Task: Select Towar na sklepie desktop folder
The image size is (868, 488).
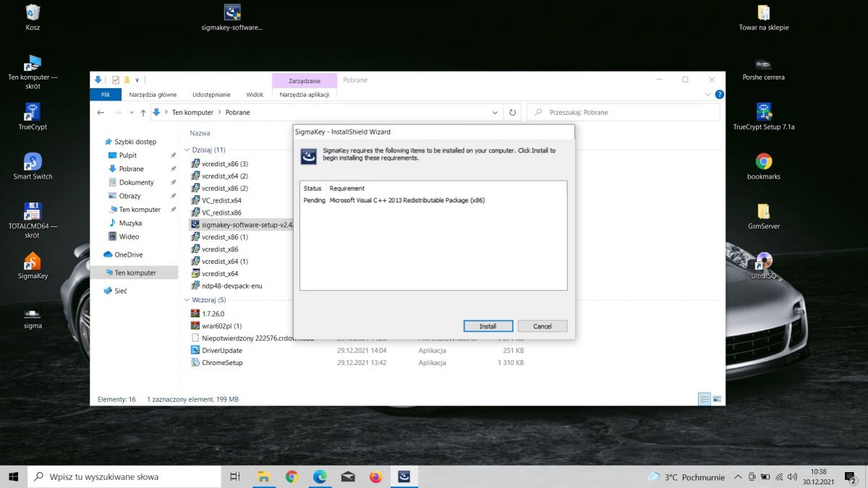Action: (x=764, y=17)
